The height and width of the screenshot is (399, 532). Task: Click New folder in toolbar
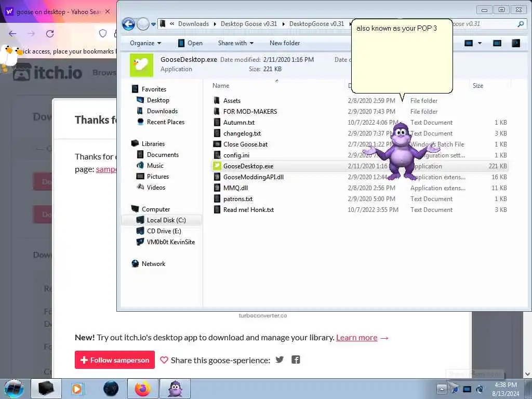[x=285, y=43]
